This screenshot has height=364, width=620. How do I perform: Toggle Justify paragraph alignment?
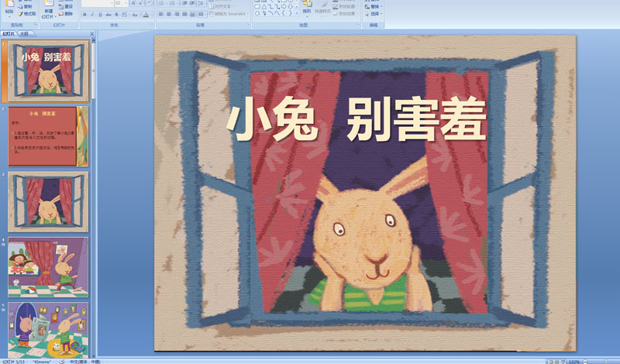tap(184, 14)
